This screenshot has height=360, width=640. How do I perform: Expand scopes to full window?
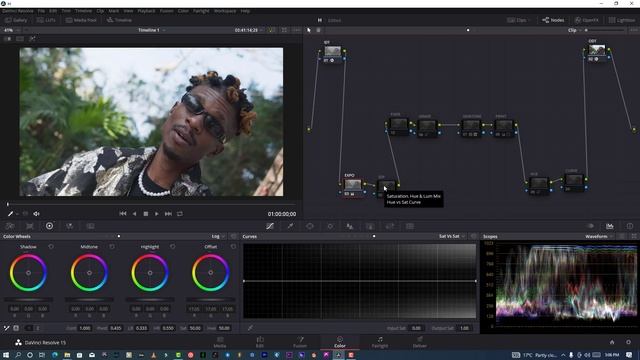point(634,236)
